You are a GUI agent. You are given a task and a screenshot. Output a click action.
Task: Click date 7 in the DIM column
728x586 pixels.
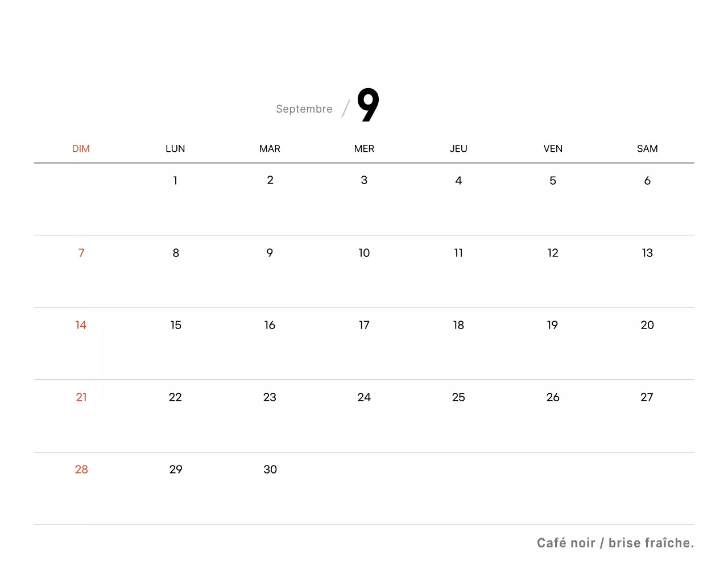pyautogui.click(x=81, y=253)
